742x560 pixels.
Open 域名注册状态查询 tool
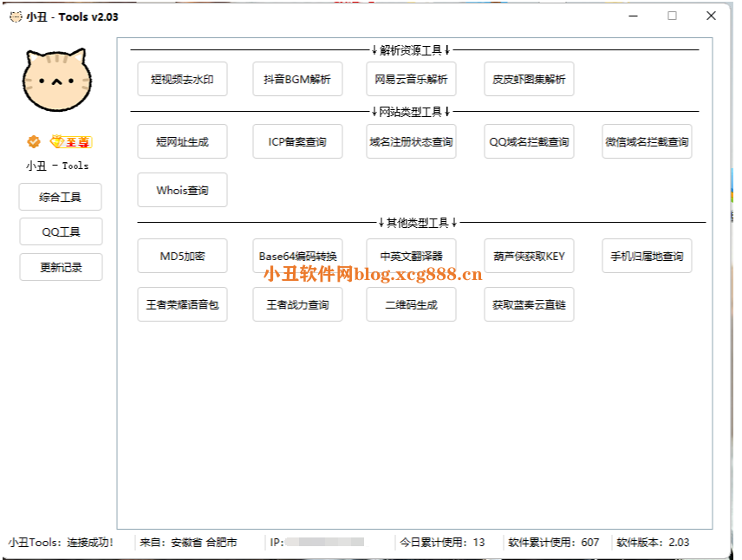tap(411, 141)
